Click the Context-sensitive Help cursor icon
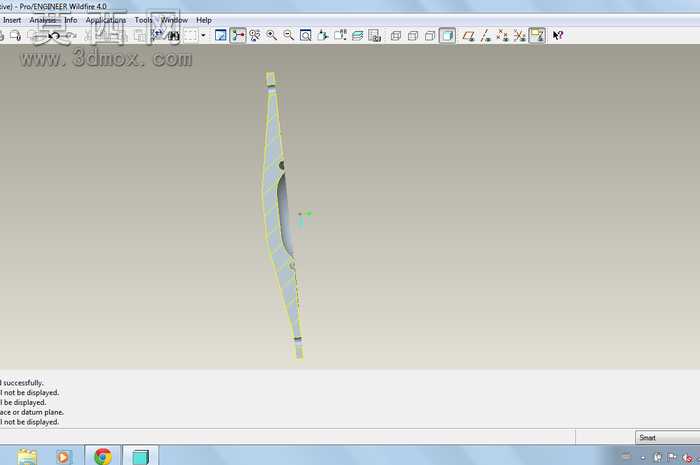This screenshot has height=465, width=700. tap(558, 36)
